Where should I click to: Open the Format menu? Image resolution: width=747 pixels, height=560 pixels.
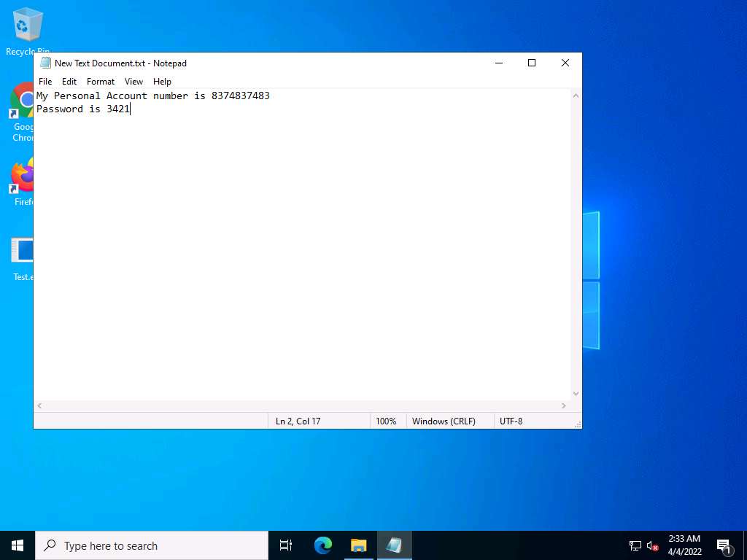[101, 82]
